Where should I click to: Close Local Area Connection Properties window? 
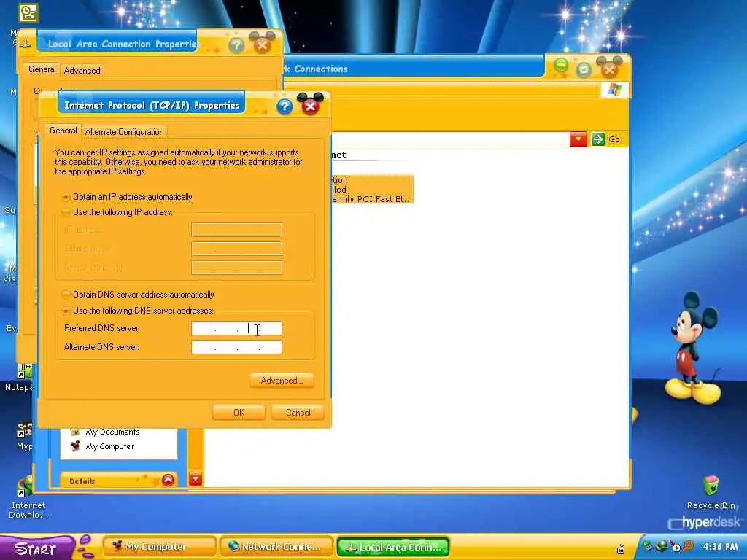tap(262, 44)
